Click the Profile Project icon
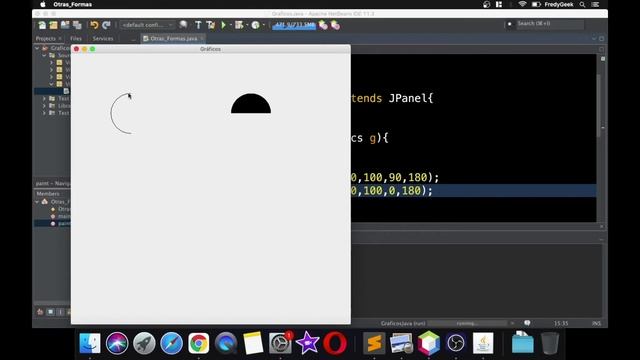Viewport: 640px width, 360px height. click(x=256, y=25)
